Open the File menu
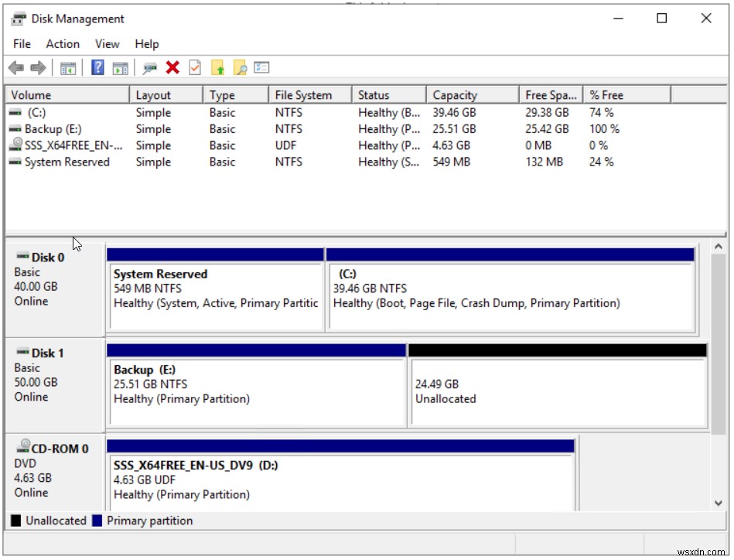Viewport: 734px width, 560px height. (21, 44)
